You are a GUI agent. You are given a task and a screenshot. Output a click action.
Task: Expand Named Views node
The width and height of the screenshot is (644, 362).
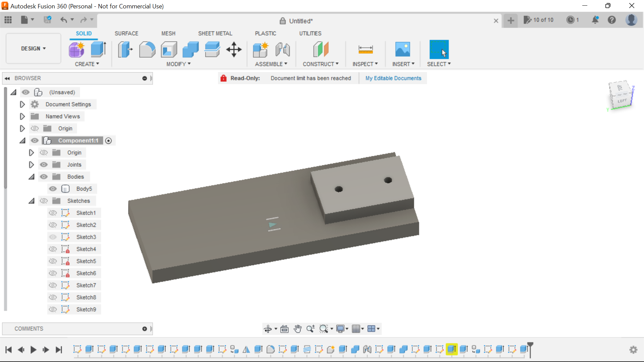[x=22, y=116]
